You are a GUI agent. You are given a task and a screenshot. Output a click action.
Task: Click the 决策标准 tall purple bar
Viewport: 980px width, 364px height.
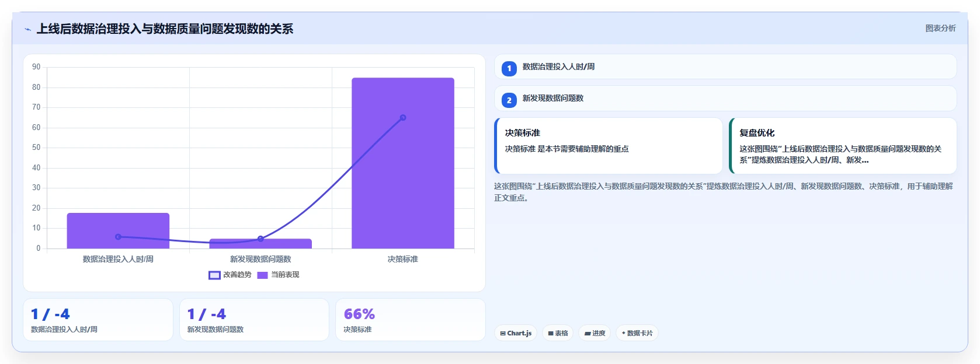403,163
